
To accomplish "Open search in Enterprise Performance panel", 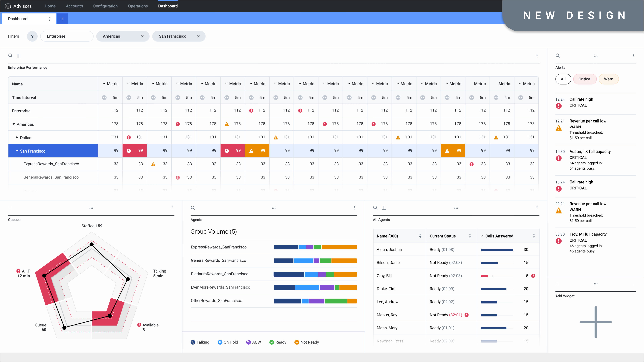I will [x=10, y=56].
